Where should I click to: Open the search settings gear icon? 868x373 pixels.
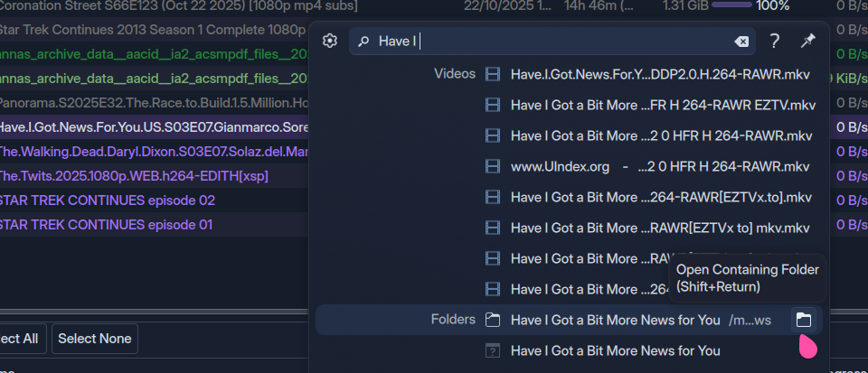click(x=330, y=42)
